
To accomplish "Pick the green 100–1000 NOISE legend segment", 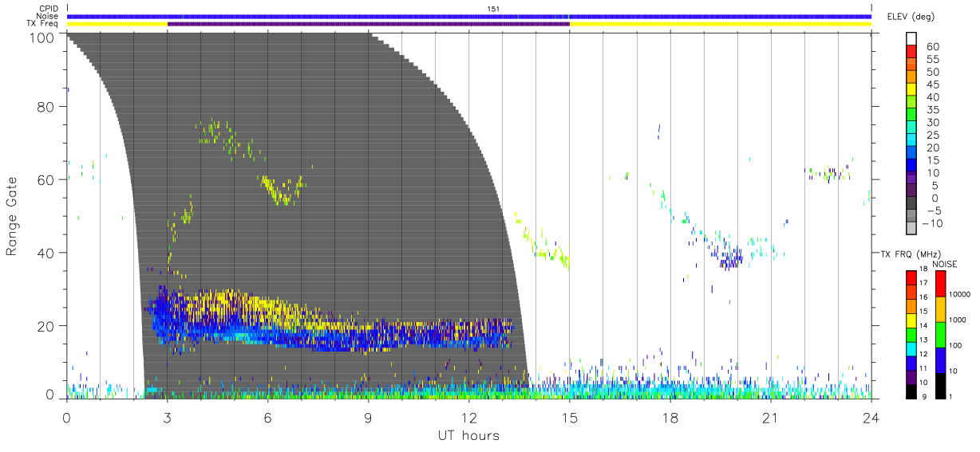I will coord(941,334).
